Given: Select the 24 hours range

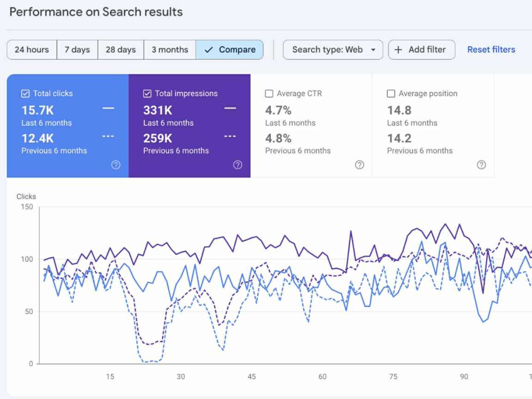Looking at the screenshot, I should pos(32,49).
